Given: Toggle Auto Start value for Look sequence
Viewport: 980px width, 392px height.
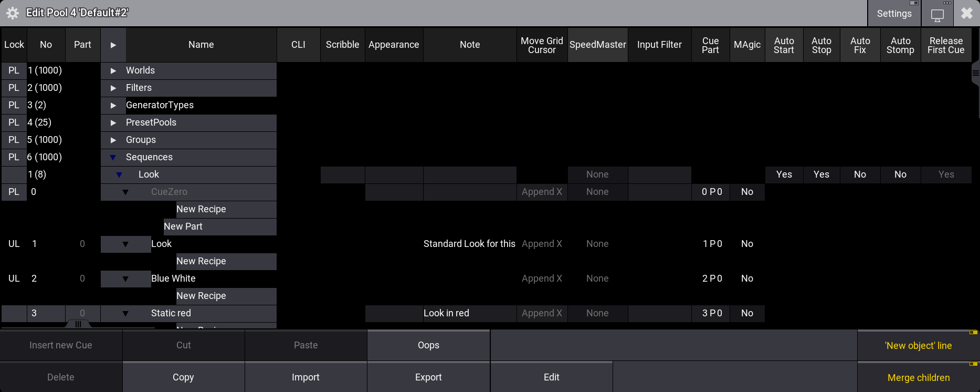Looking at the screenshot, I should coord(784,174).
